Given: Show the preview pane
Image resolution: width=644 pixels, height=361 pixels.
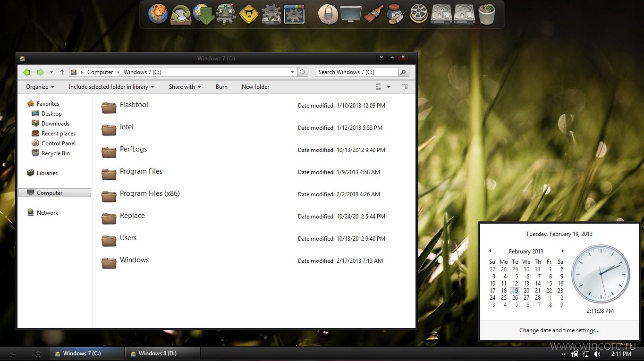Looking at the screenshot, I should pos(405,87).
